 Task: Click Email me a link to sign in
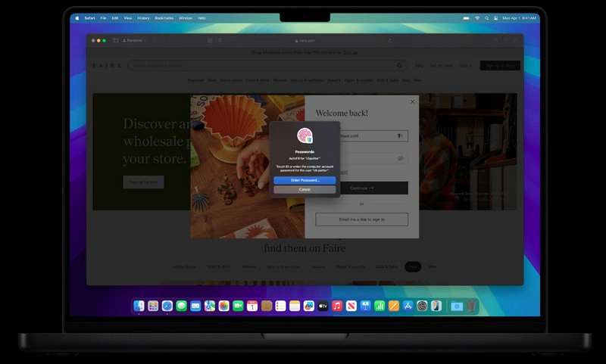[361, 219]
